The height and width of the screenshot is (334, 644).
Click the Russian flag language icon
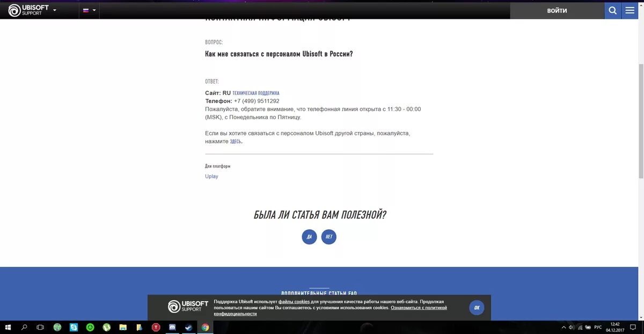[x=86, y=10]
